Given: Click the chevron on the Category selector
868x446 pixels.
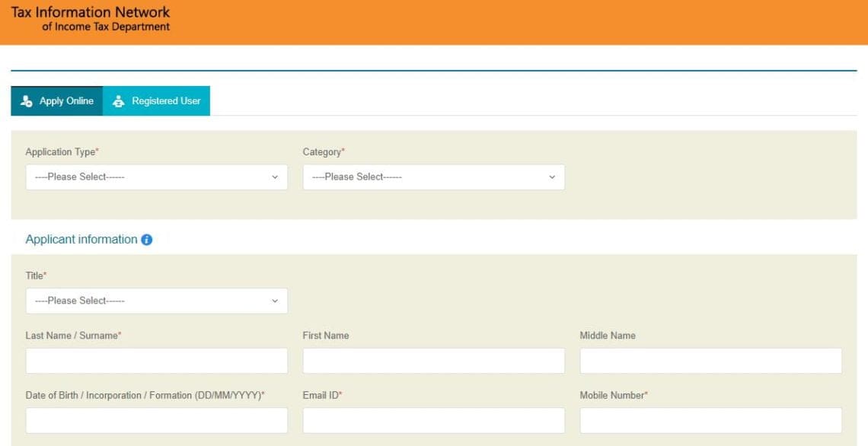Looking at the screenshot, I should click(552, 177).
